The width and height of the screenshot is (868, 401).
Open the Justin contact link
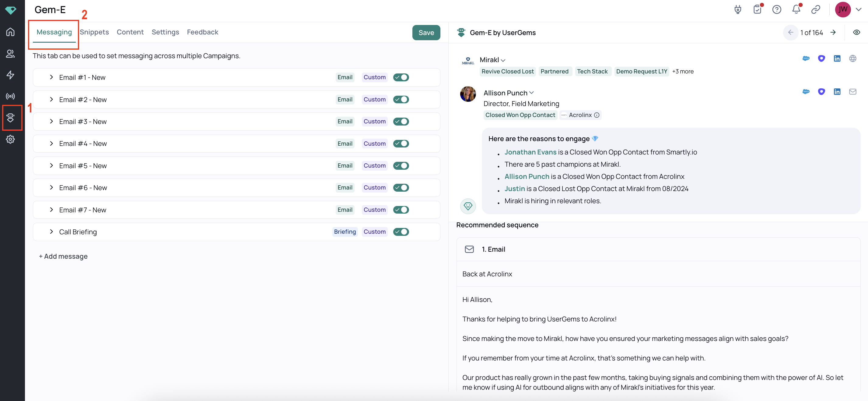click(515, 189)
